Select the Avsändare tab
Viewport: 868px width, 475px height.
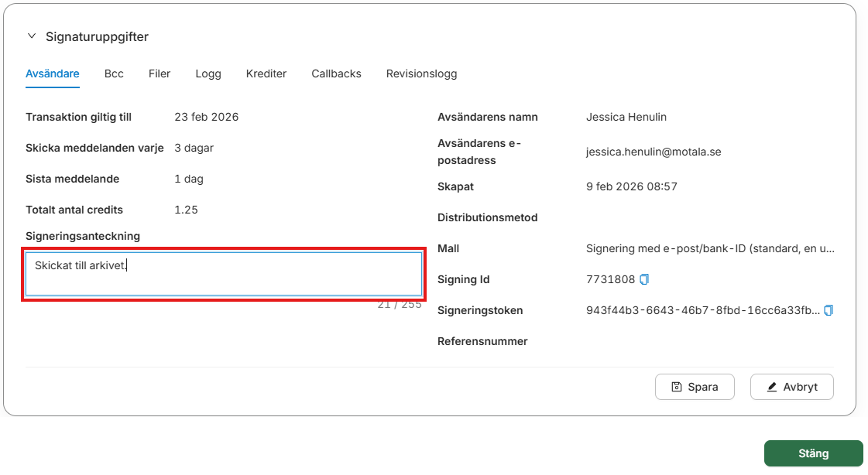coord(53,73)
